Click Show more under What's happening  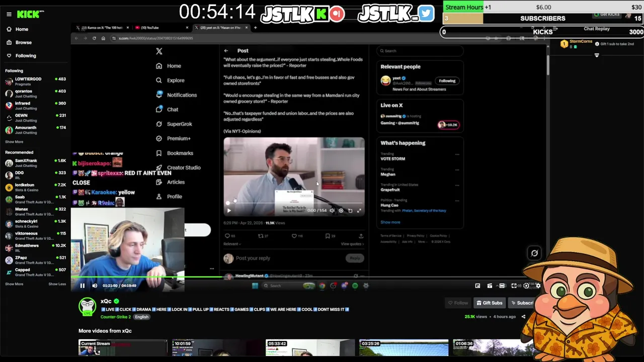(390, 222)
